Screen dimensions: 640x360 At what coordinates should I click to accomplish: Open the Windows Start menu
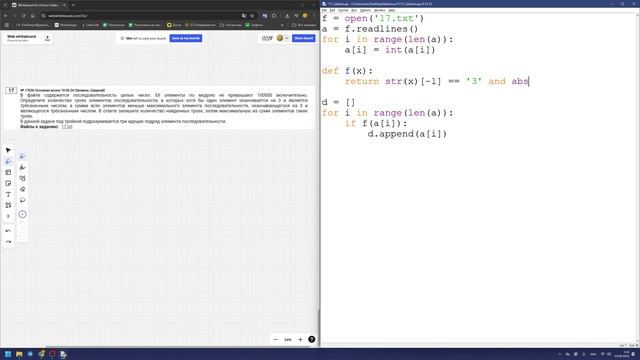click(8, 354)
